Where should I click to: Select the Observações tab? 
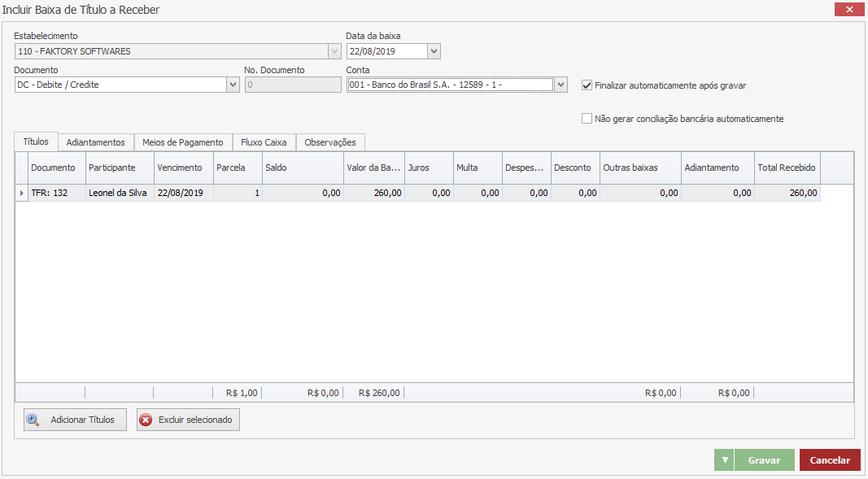pyautogui.click(x=330, y=142)
